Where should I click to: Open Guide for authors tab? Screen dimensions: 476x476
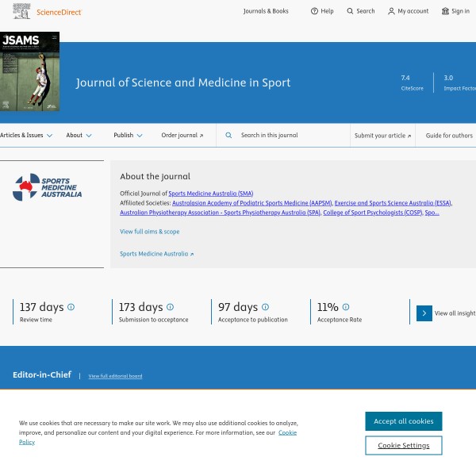coord(449,136)
